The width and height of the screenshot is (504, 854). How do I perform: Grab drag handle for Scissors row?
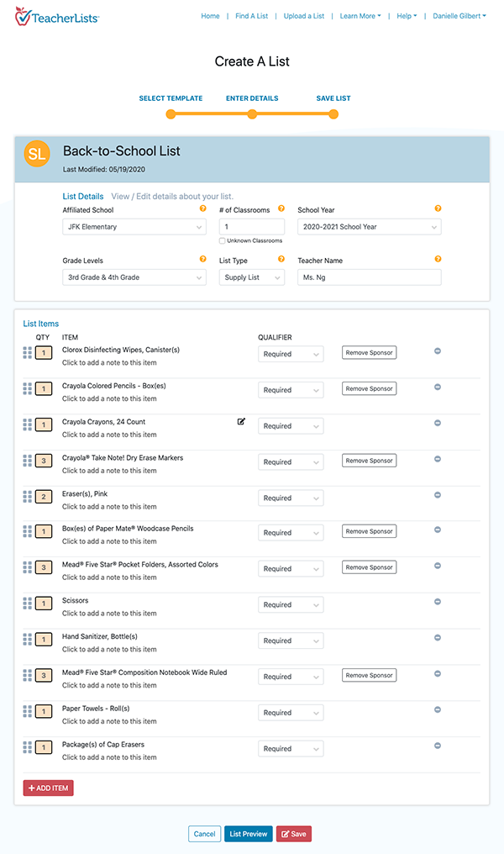pos(27,604)
